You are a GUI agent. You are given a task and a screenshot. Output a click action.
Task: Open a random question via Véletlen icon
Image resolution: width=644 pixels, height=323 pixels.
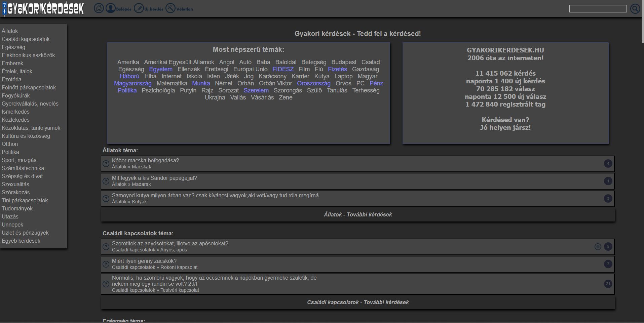coord(171,8)
